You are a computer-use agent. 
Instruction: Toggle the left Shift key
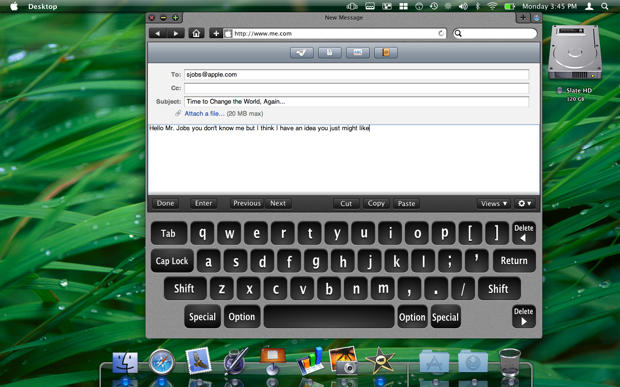pos(185,289)
